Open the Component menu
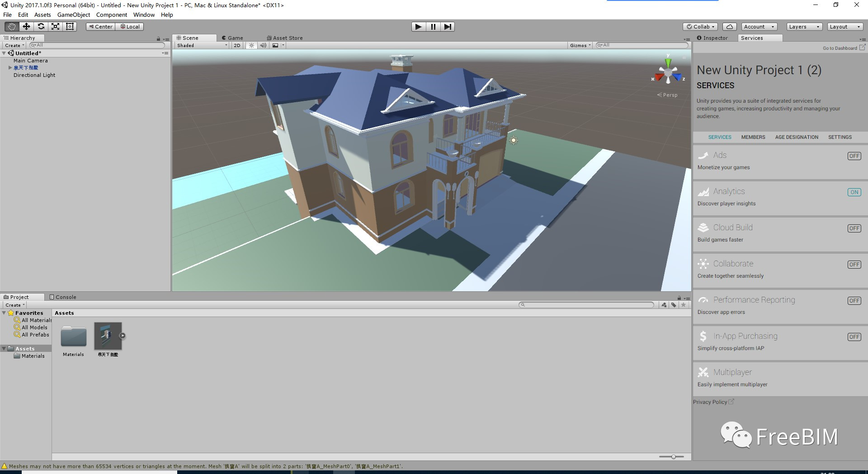 112,15
